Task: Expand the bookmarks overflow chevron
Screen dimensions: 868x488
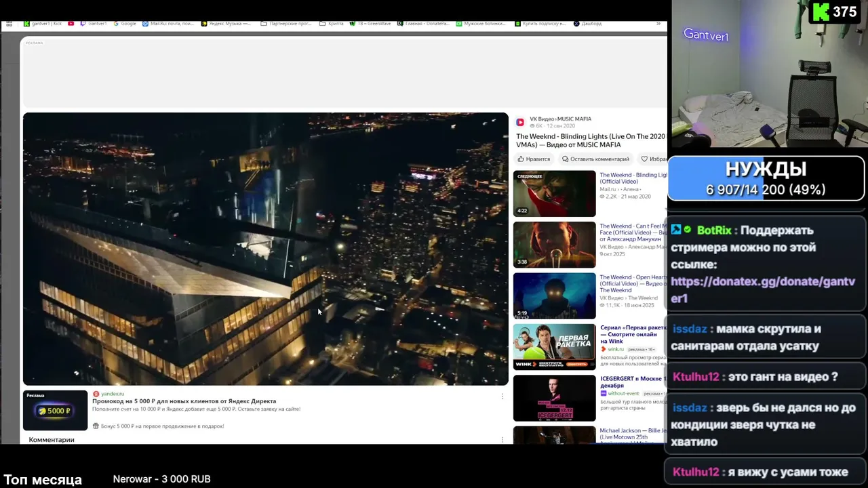Action: (658, 24)
